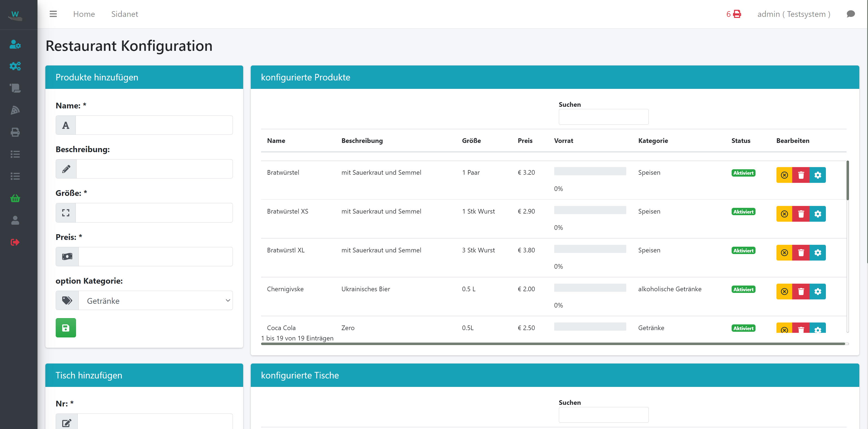
Task: Click the red logout sidebar icon
Action: point(15,242)
